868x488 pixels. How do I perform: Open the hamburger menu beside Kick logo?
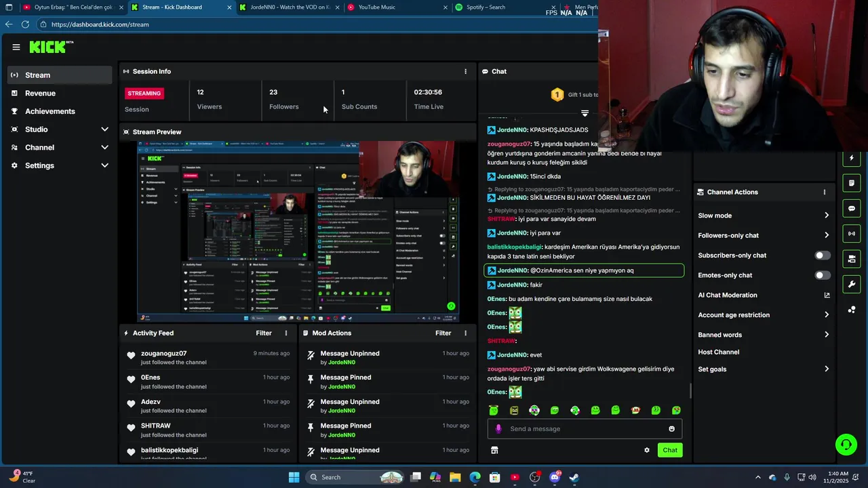point(16,47)
